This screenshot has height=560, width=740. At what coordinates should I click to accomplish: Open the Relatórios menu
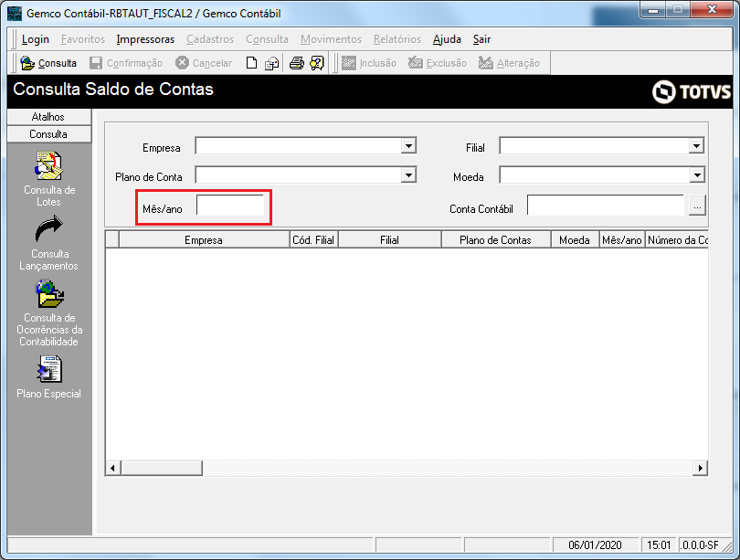click(397, 39)
